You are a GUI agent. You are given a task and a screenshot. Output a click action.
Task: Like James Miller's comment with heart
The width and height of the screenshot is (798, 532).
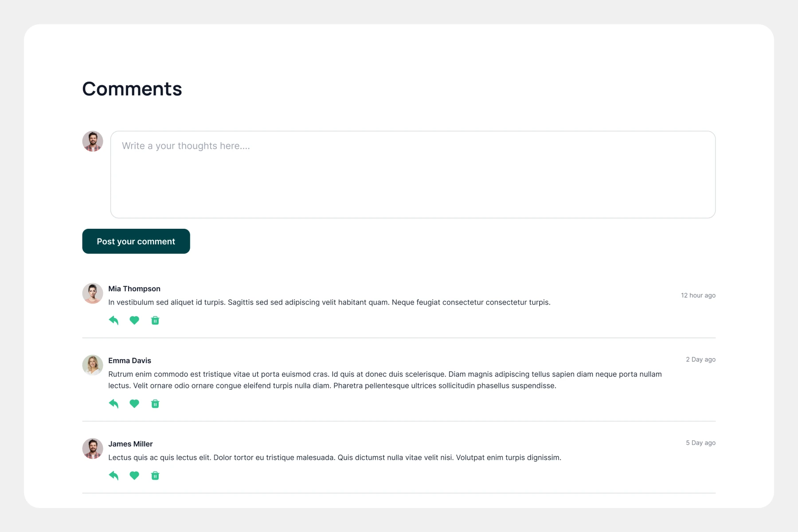134,476
